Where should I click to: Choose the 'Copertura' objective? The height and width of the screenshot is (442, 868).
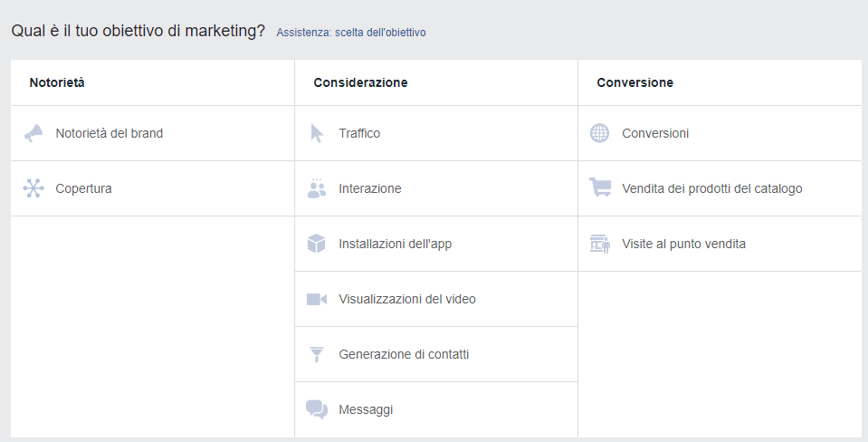83,188
